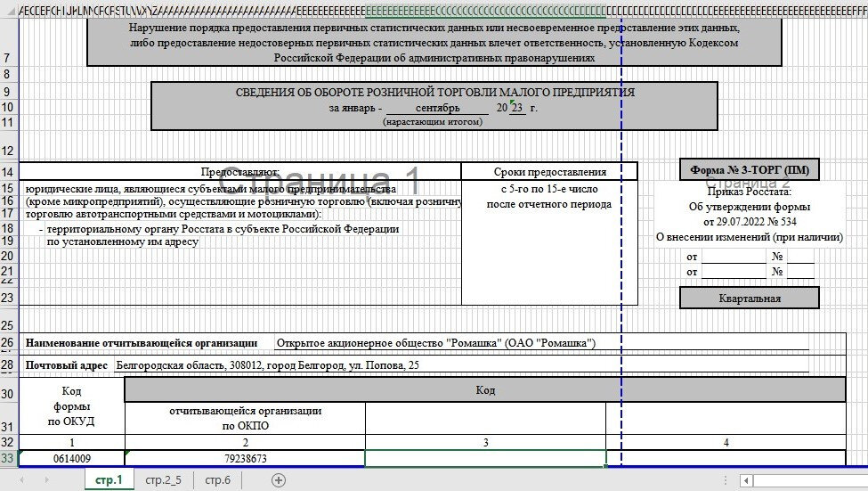
Task: Click column number '4' in row 32
Action: (726, 442)
